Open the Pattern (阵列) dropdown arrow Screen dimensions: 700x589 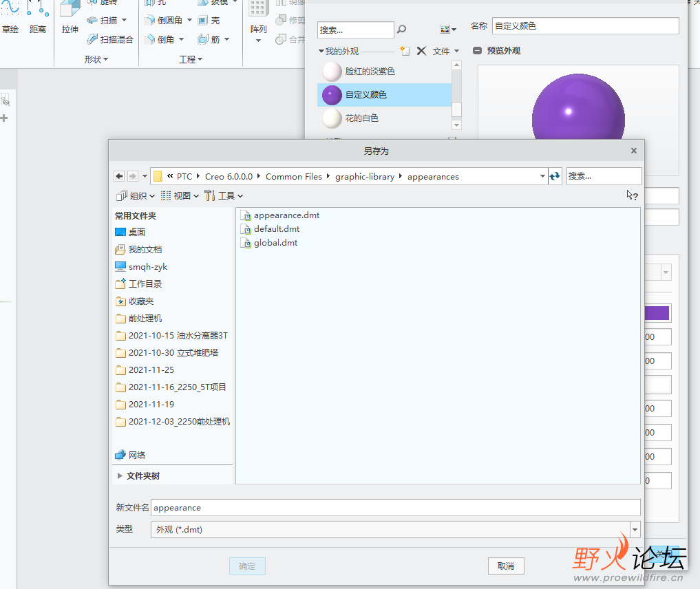pos(258,41)
